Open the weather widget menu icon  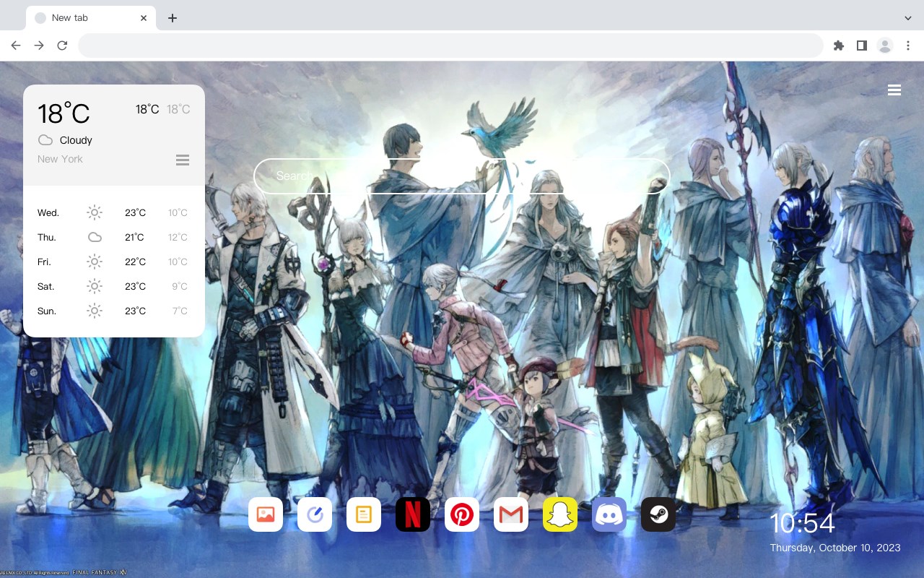pyautogui.click(x=183, y=160)
